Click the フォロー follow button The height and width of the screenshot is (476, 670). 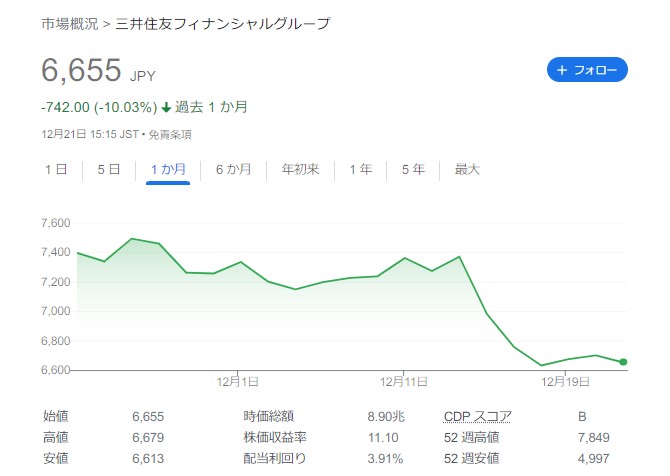pos(587,70)
